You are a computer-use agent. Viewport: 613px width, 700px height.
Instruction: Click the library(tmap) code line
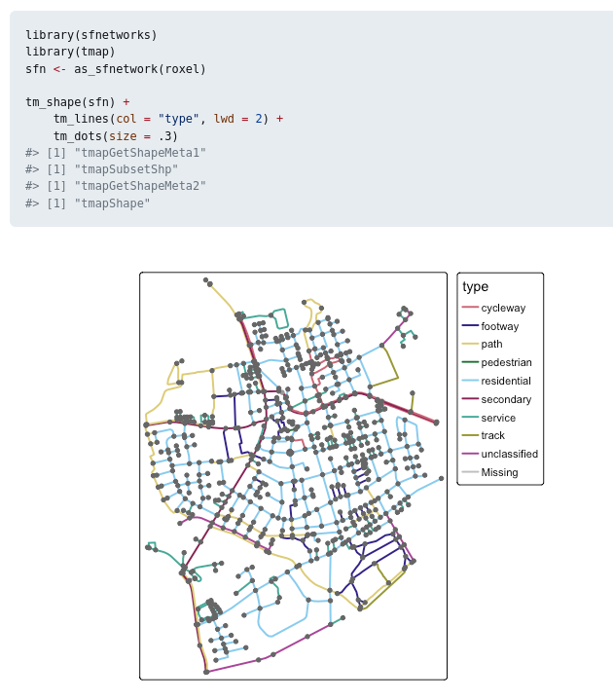[70, 52]
